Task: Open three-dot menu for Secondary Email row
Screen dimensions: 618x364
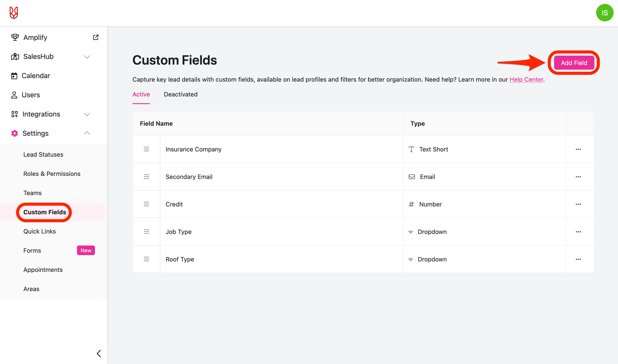Action: coord(578,177)
